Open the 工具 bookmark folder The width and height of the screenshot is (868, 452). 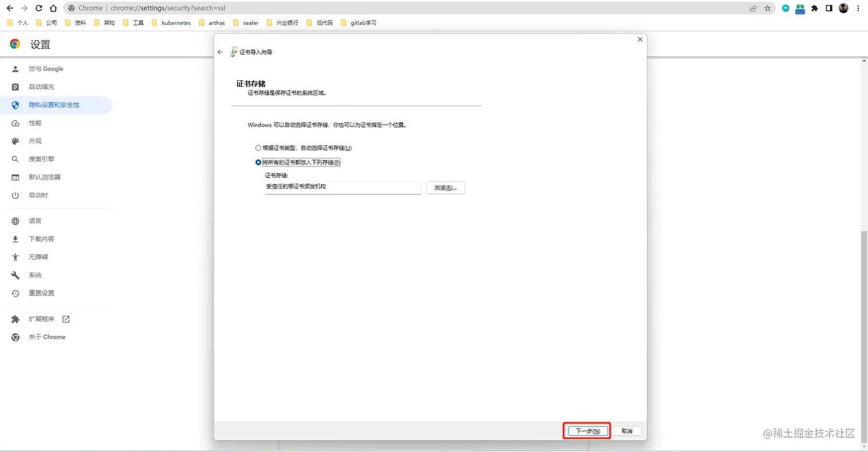(133, 23)
